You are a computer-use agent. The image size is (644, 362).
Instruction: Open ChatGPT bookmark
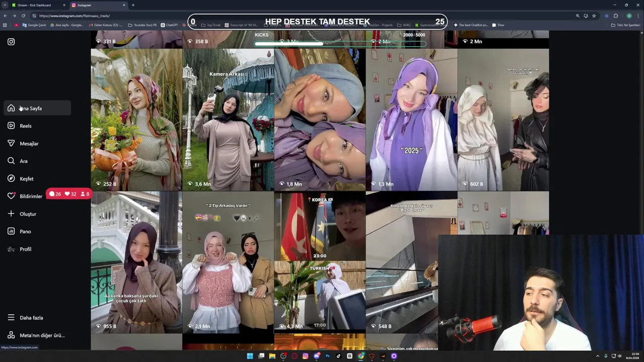[x=169, y=25]
